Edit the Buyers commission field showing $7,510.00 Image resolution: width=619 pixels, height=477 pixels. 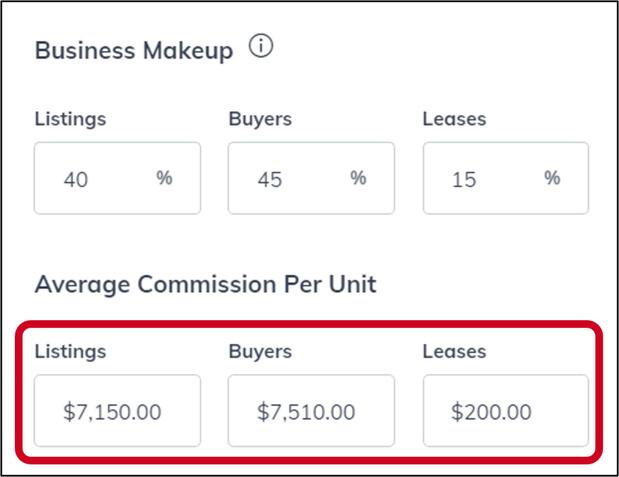[311, 411]
